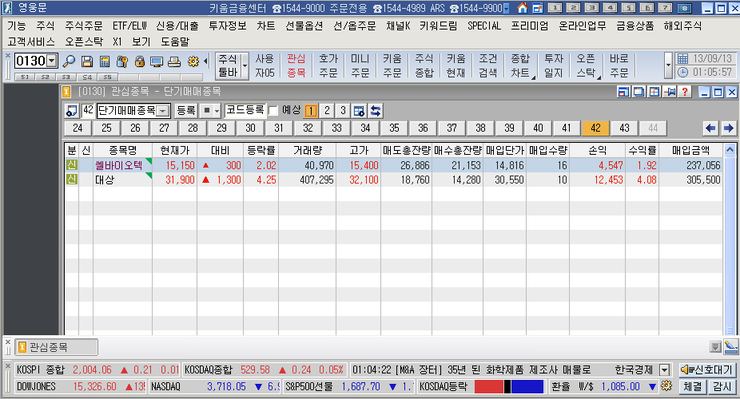Expand the toolbar overflow dropdown beside the date

click(x=668, y=65)
